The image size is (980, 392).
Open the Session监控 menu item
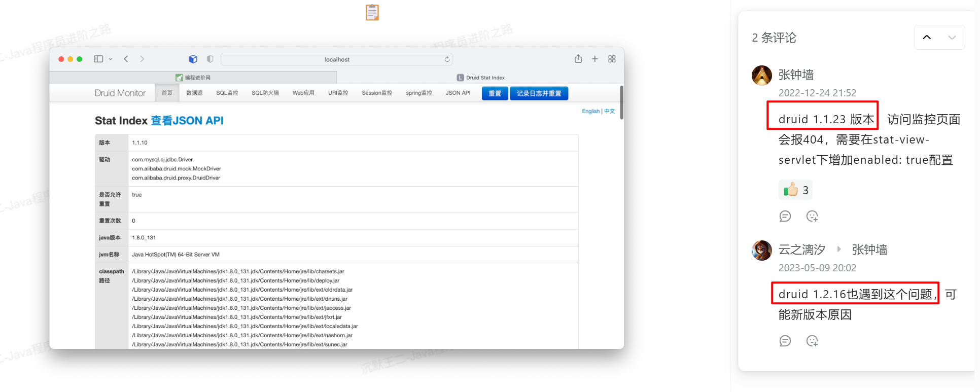click(x=377, y=93)
